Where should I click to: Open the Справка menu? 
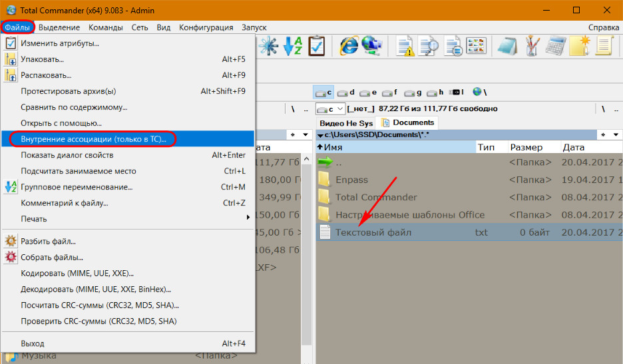604,27
